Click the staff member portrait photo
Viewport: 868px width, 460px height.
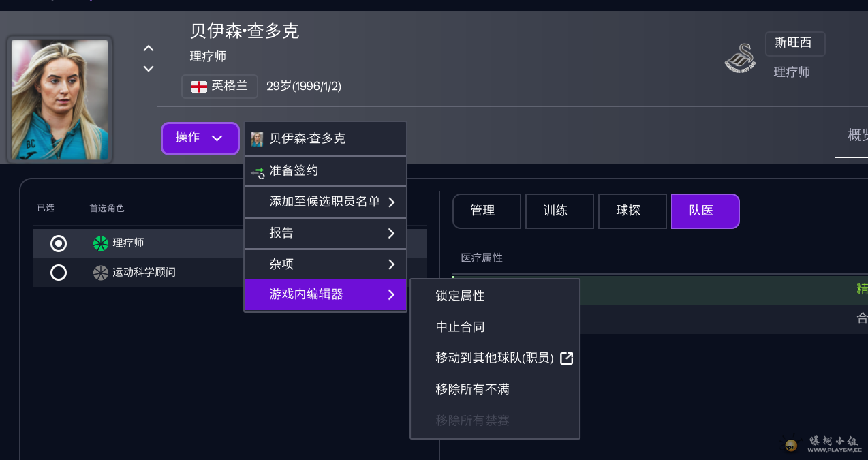(x=60, y=99)
